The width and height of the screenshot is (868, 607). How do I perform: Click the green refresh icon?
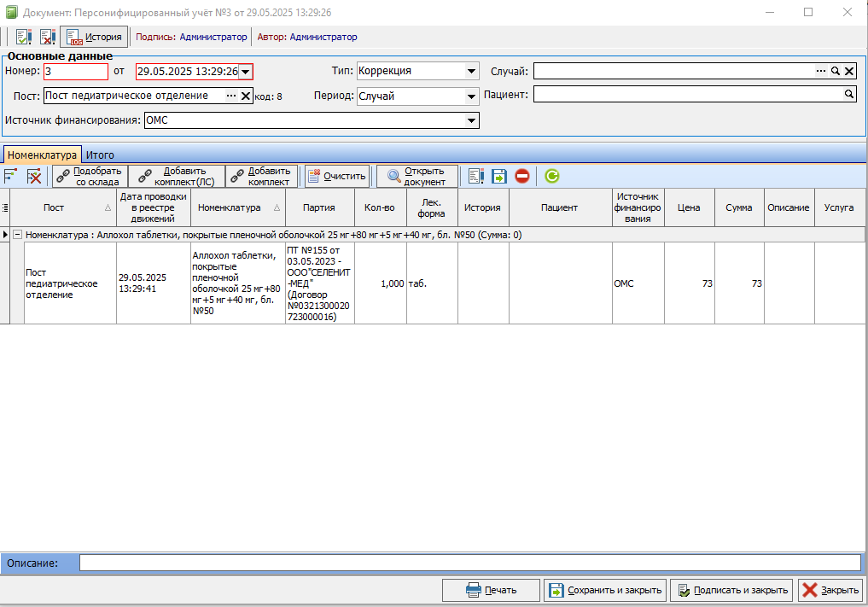pyautogui.click(x=552, y=176)
